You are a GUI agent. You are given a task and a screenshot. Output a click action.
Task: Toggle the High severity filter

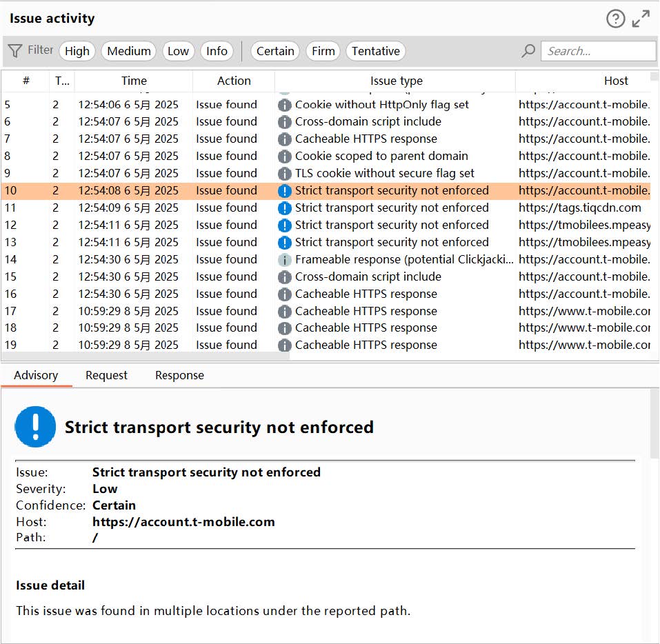[77, 51]
